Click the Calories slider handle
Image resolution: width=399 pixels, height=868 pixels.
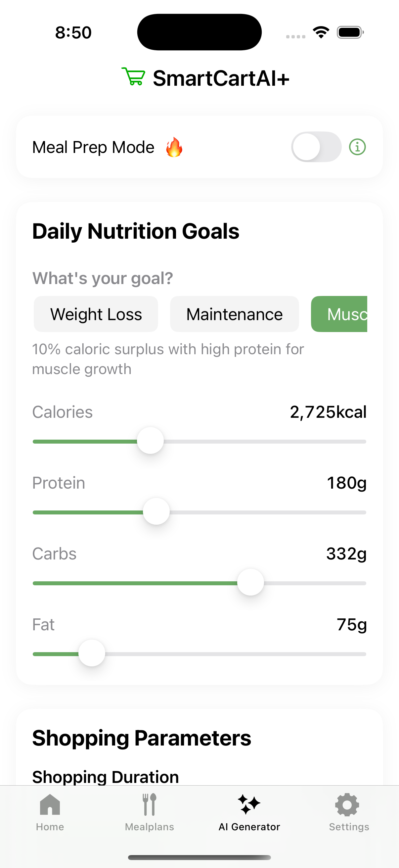click(150, 441)
